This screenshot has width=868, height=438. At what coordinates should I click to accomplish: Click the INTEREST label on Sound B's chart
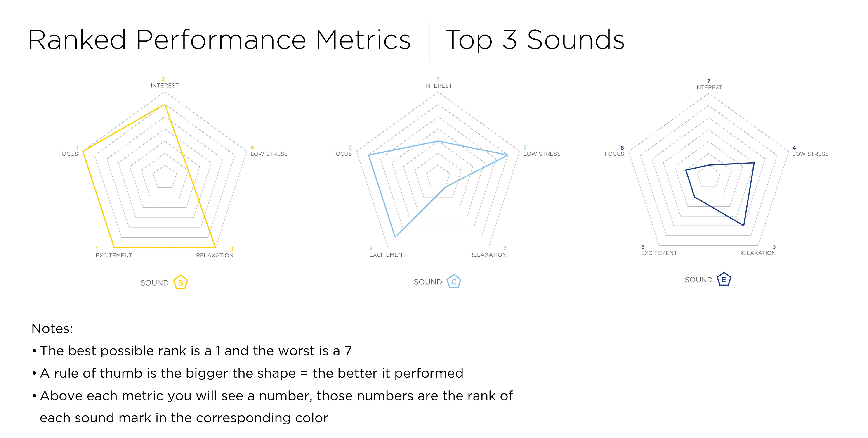(x=164, y=86)
